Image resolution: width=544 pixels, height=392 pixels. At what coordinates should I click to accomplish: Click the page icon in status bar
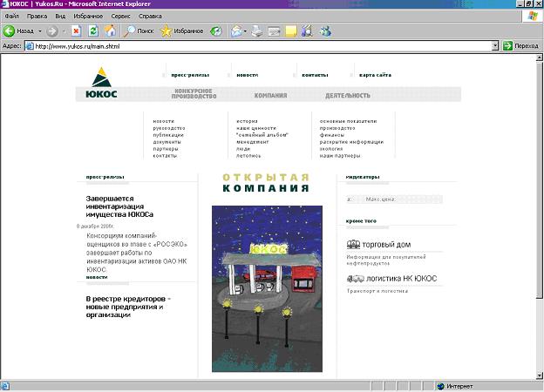[x=5, y=386]
